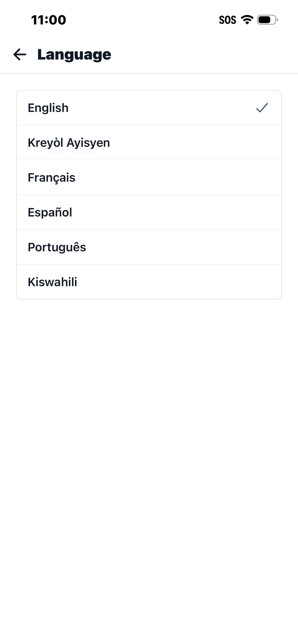Viewport: 298px width, 644px height.
Task: Set the app language to Spanish
Action: pyautogui.click(x=149, y=212)
